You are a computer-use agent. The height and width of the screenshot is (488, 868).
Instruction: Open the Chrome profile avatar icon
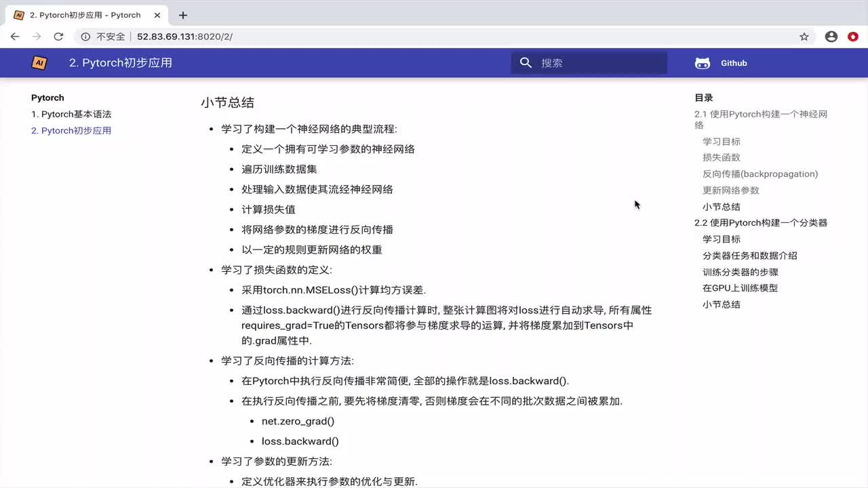pyautogui.click(x=831, y=37)
